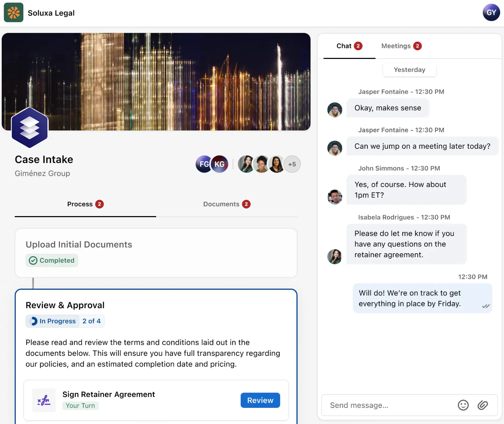Click the city skyline banner image

(156, 82)
